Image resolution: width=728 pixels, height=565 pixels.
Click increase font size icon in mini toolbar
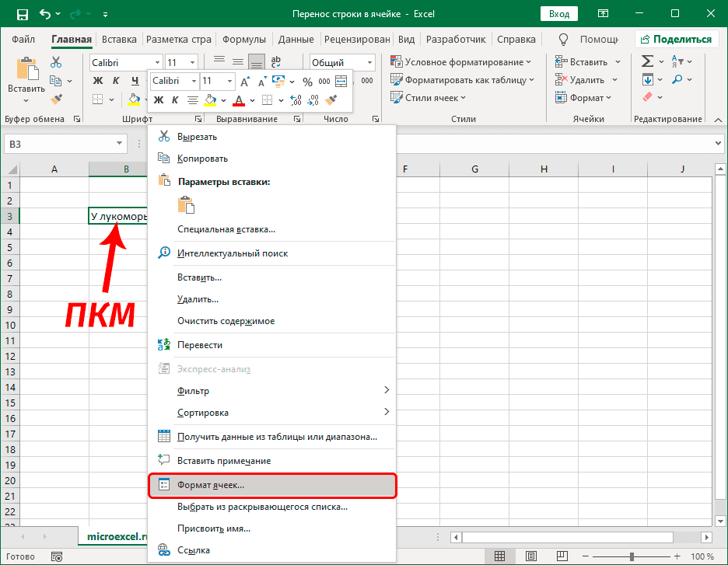245,81
